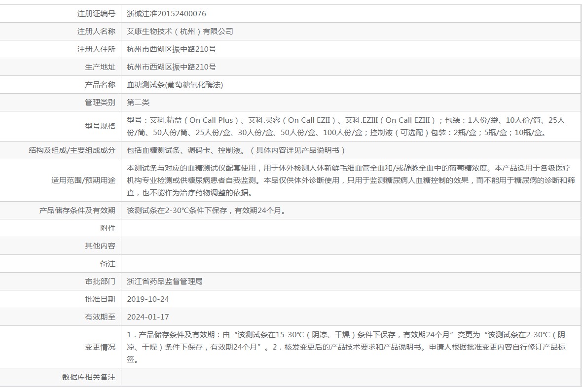Click the 型号规格 model description text
The image size is (583, 392).
pos(346,126)
